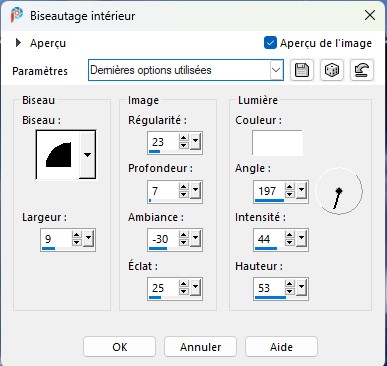
Task: Pick the light Couleur swatch
Action: (277, 143)
